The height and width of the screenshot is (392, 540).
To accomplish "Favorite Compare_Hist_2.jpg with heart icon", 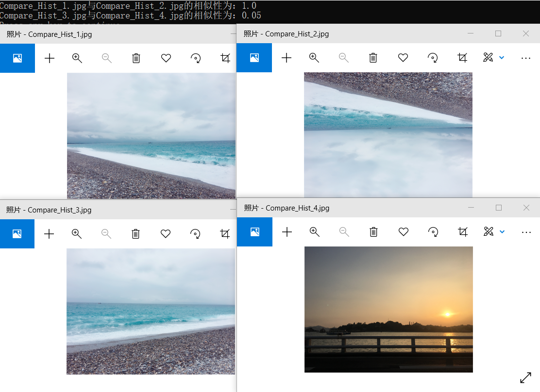I will [403, 58].
